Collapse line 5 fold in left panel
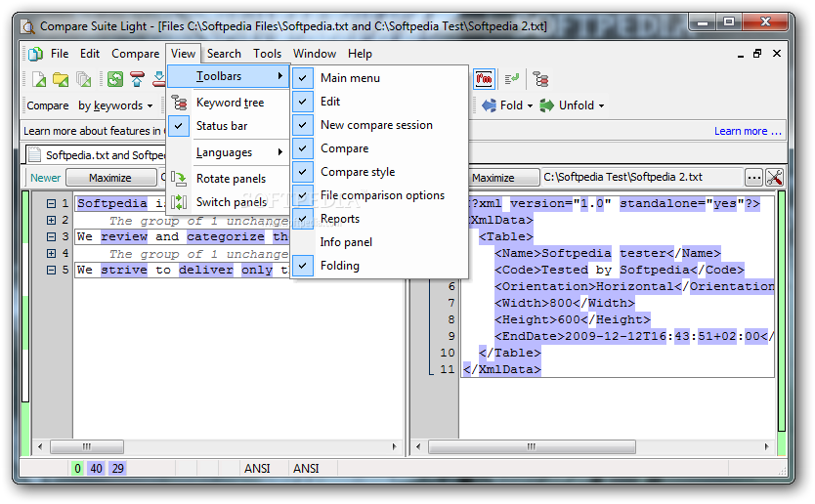The width and height of the screenshot is (815, 504). tap(51, 271)
